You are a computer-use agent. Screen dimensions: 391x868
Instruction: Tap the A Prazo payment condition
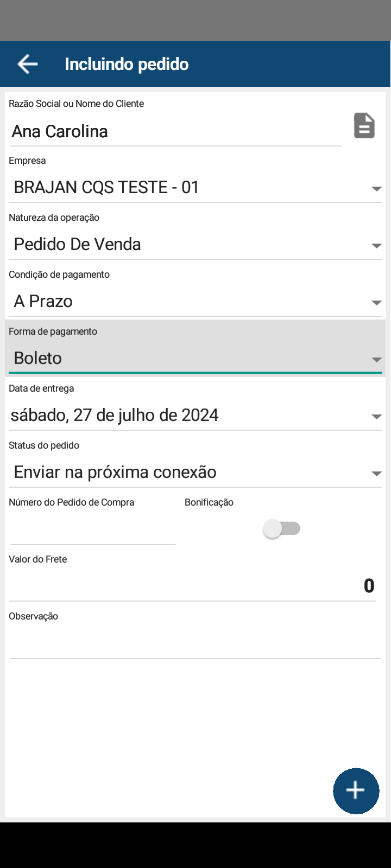click(43, 301)
